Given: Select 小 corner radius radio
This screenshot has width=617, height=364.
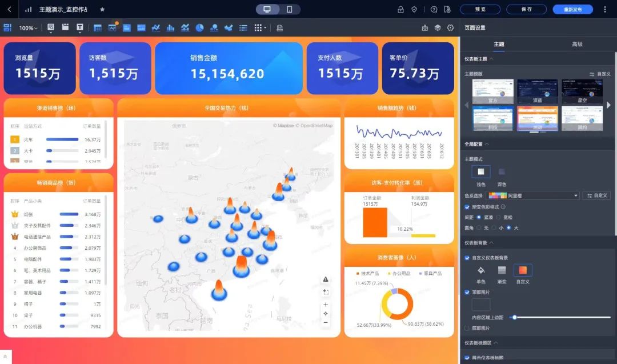Looking at the screenshot, I should (x=494, y=228).
